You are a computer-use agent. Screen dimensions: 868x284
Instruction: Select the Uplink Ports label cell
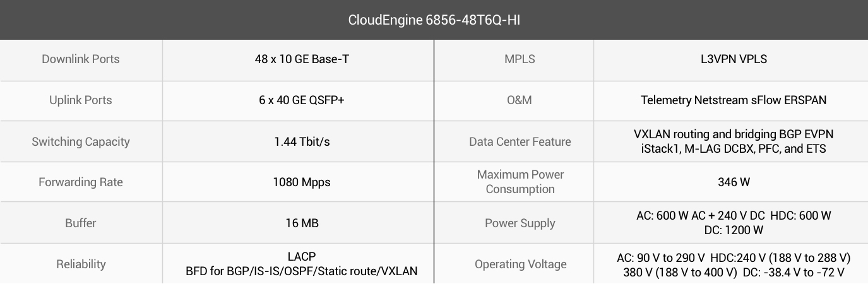coord(81,101)
